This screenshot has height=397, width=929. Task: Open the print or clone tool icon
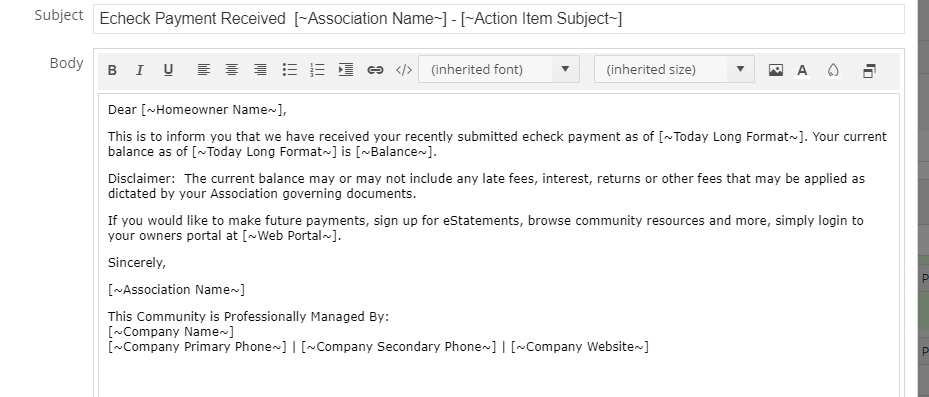869,71
